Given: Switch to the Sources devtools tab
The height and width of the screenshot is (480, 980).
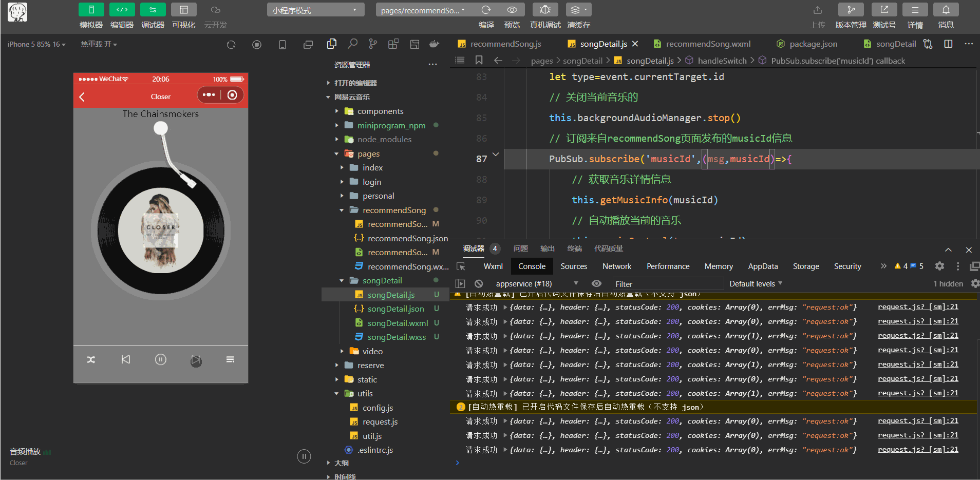Looking at the screenshot, I should pos(574,266).
